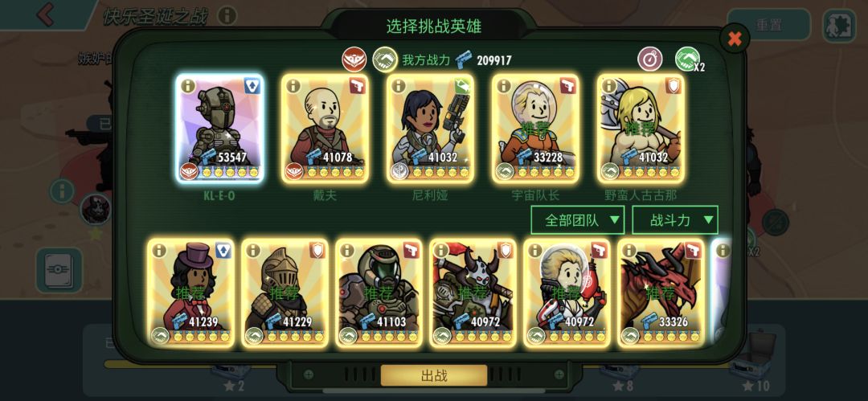Tap the red faction emblem filter icon

pos(354,59)
